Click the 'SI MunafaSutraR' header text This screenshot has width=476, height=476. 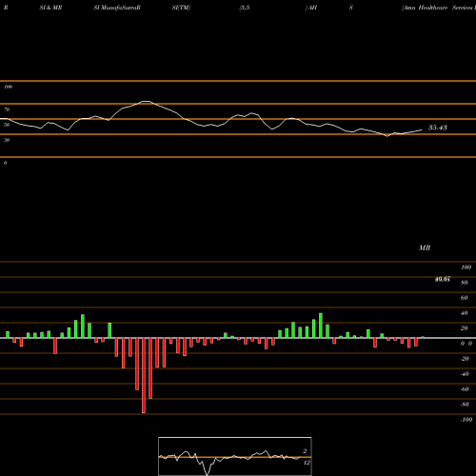click(117, 8)
